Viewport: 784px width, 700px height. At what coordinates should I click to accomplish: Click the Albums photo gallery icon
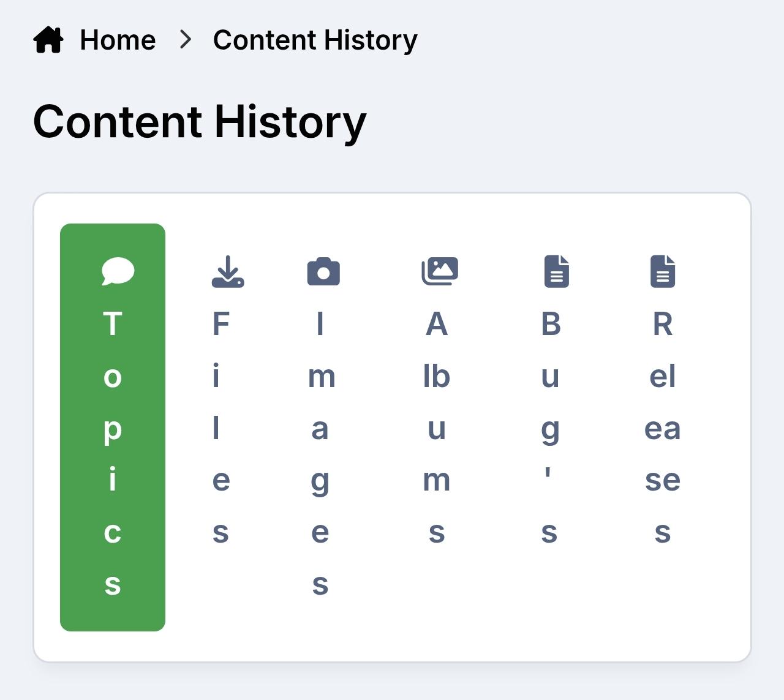click(x=440, y=271)
